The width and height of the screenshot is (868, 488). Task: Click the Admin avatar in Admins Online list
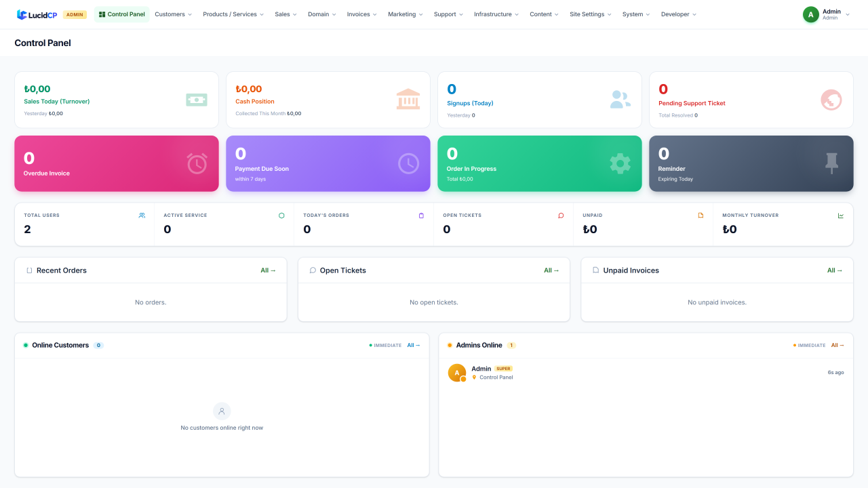(457, 373)
